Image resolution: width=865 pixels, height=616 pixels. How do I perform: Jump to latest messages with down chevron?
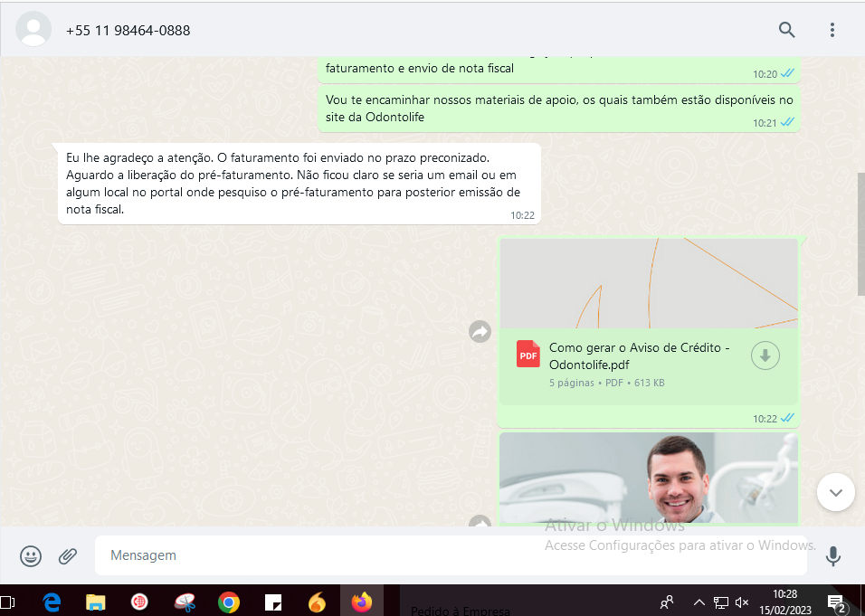point(835,492)
